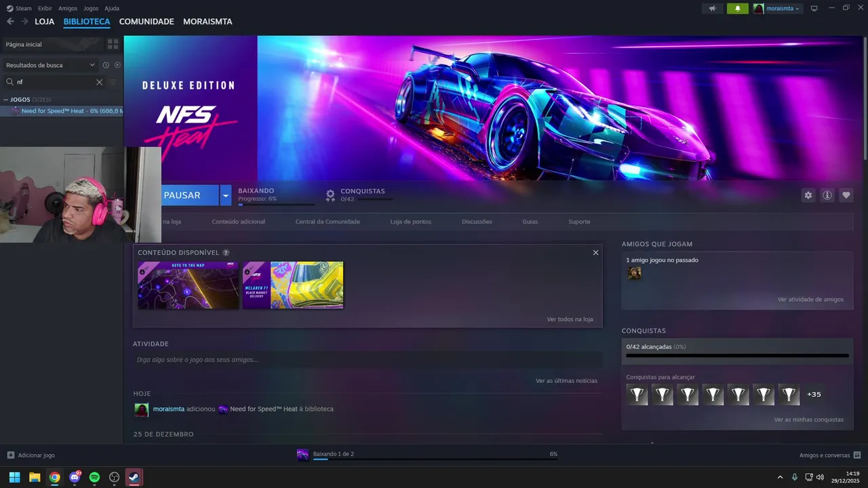Open the download options arrow beside Pausar
The image size is (868, 488).
click(x=225, y=195)
